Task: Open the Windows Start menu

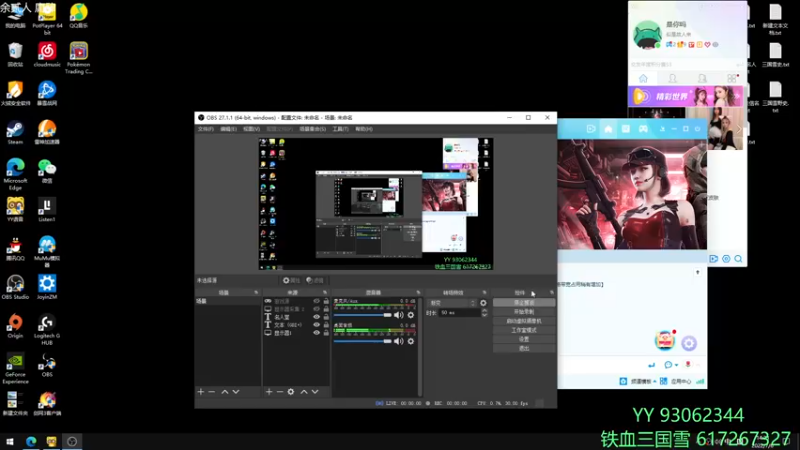Action: (10, 441)
